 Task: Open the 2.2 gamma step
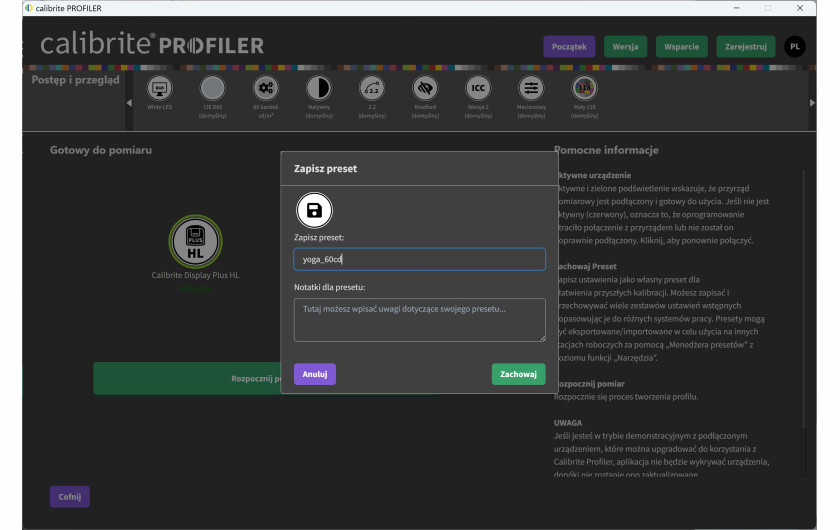[372, 88]
